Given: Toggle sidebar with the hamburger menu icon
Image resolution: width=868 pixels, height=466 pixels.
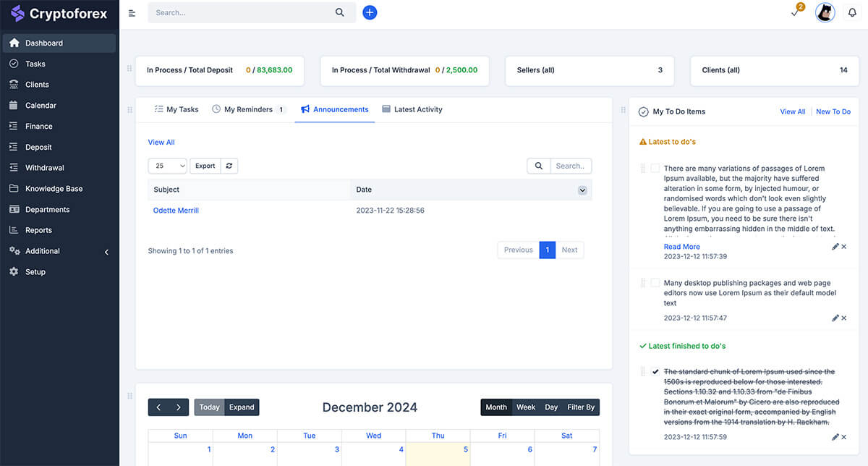Looking at the screenshot, I should pos(132,13).
